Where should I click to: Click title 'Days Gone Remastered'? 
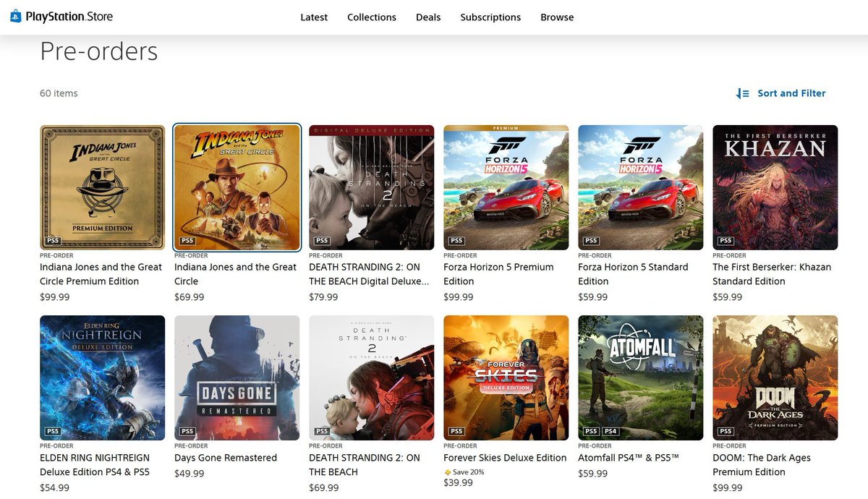click(x=226, y=458)
